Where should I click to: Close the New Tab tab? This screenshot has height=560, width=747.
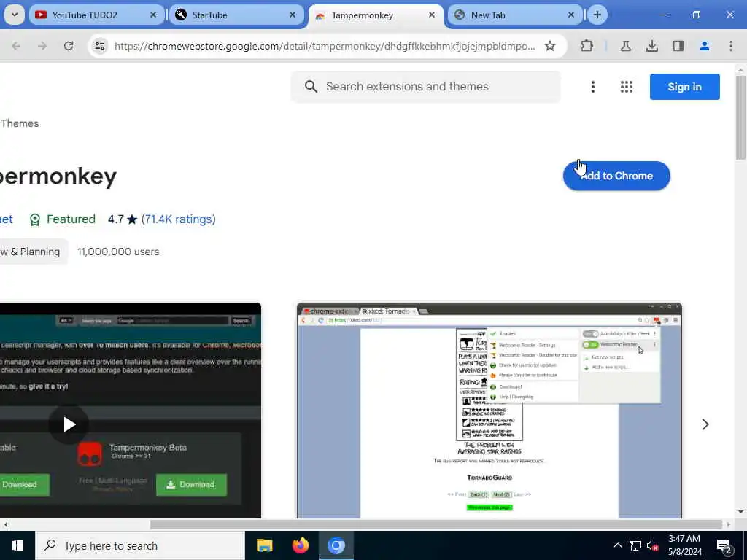[x=571, y=15]
